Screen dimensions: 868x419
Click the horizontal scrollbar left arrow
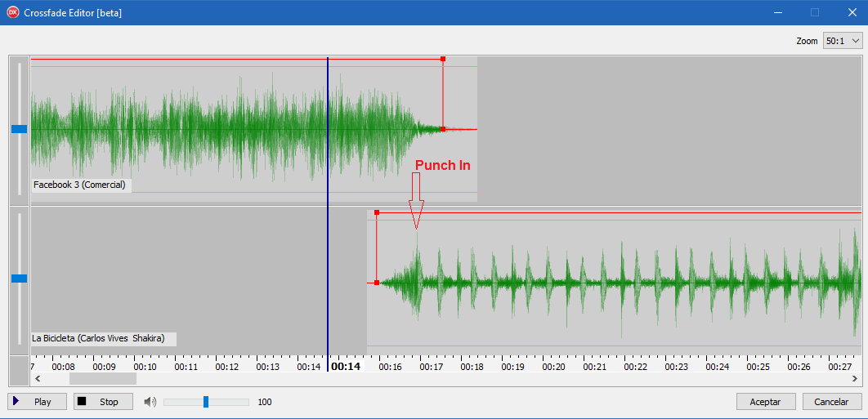[38, 379]
